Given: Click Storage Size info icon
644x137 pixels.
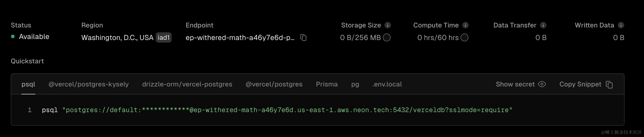Looking at the screenshot, I should pos(388,25).
